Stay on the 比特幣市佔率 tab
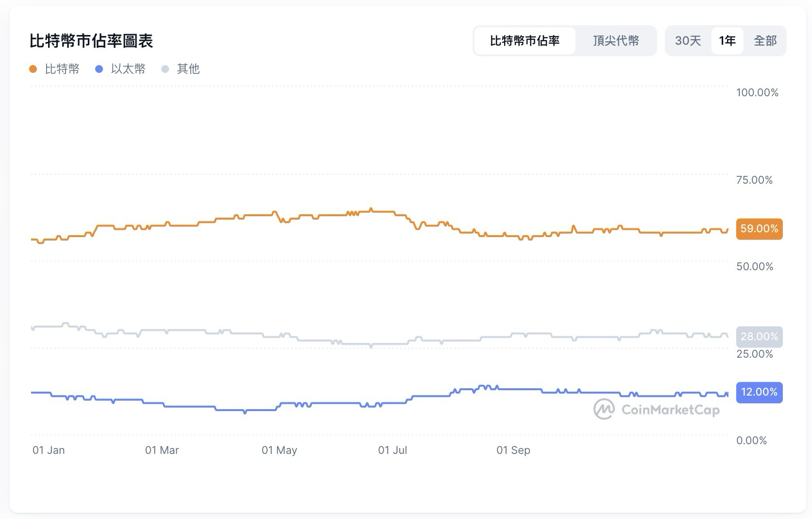812x519 pixels. pyautogui.click(x=525, y=41)
